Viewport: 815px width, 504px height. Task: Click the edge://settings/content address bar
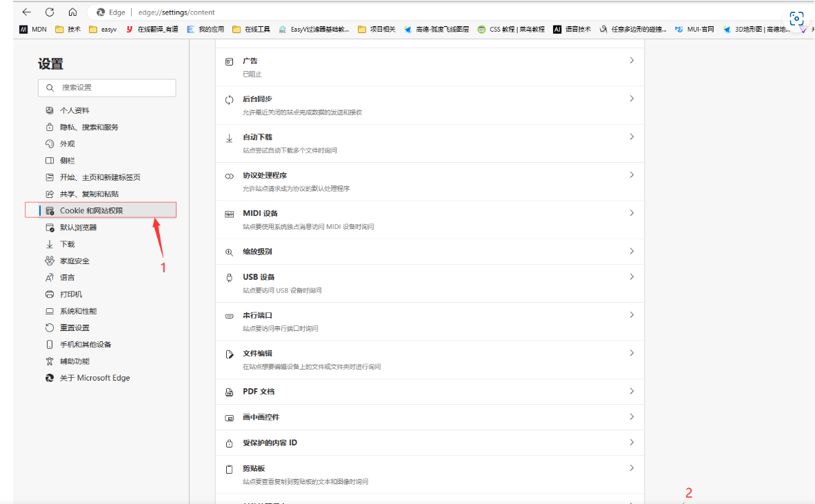tap(177, 12)
